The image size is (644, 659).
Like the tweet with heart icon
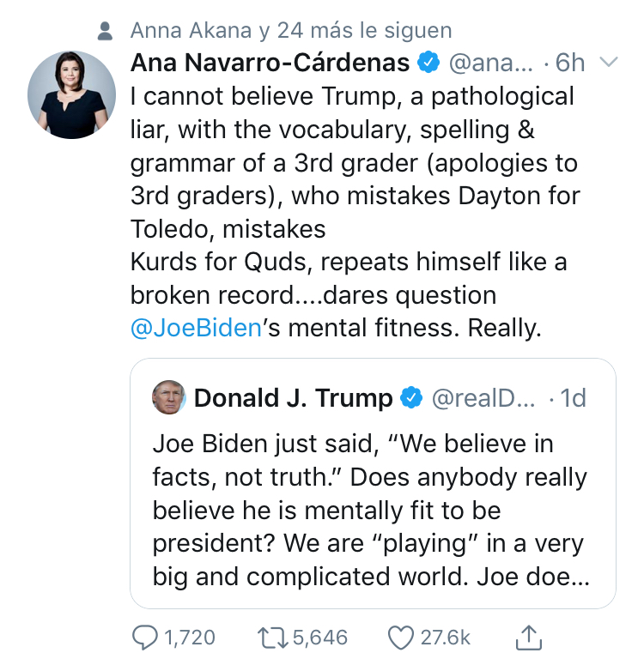400,638
